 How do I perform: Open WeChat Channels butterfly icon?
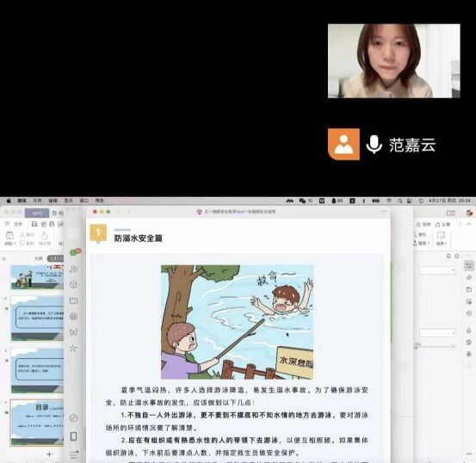73,332
